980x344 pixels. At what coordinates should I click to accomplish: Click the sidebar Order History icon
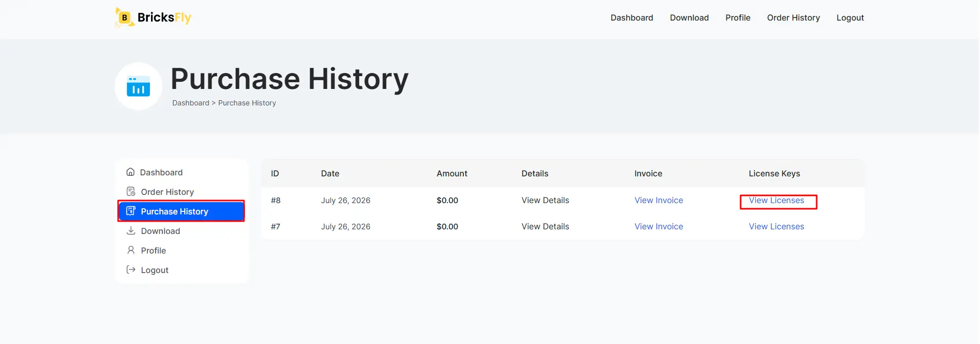(x=131, y=191)
